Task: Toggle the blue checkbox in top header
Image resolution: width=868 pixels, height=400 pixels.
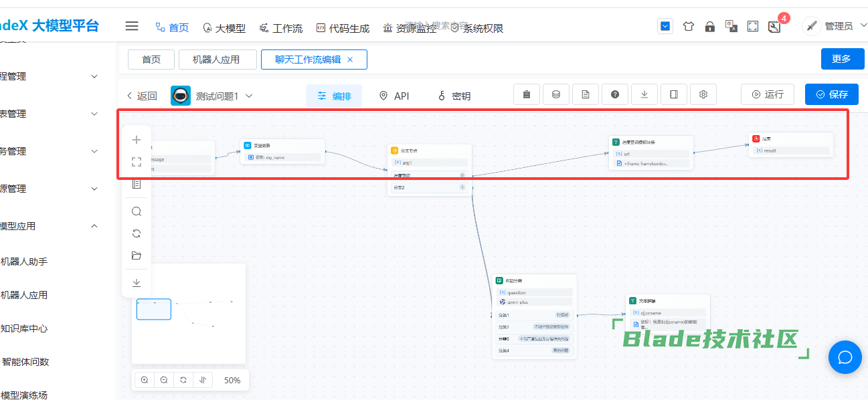Action: (x=665, y=27)
